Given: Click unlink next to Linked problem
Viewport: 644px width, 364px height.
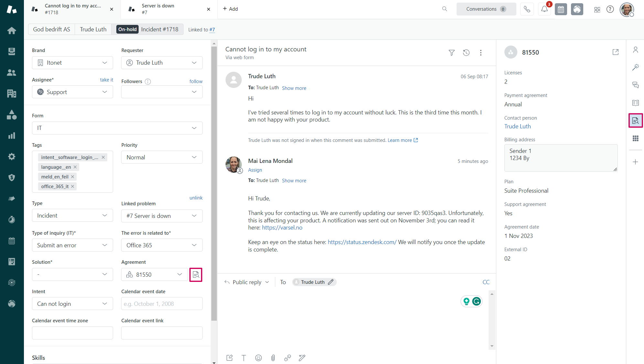Looking at the screenshot, I should pos(196,198).
